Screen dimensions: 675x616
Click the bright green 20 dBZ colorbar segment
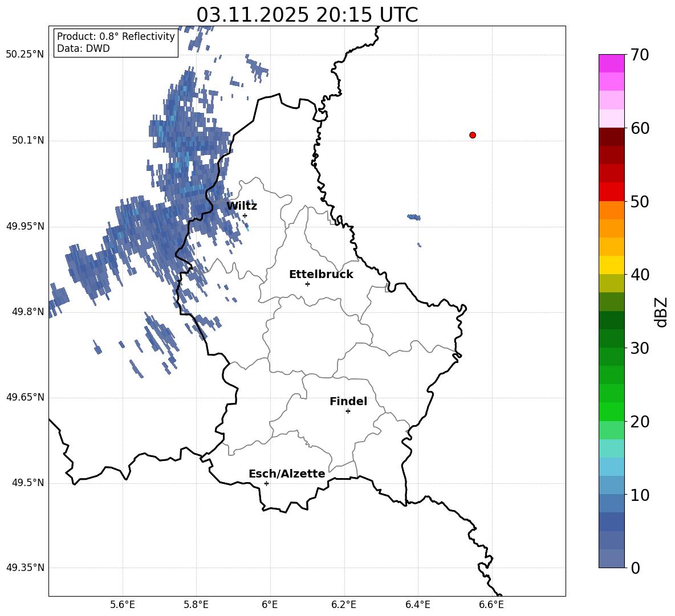611,411
